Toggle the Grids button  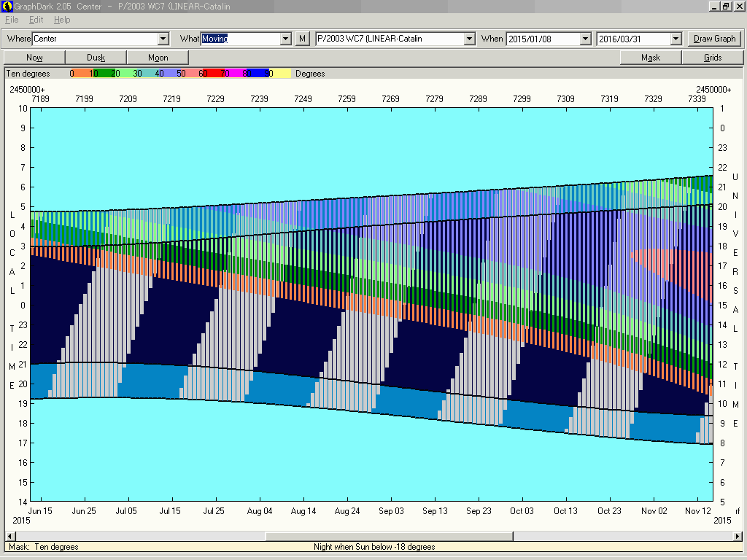pos(713,58)
